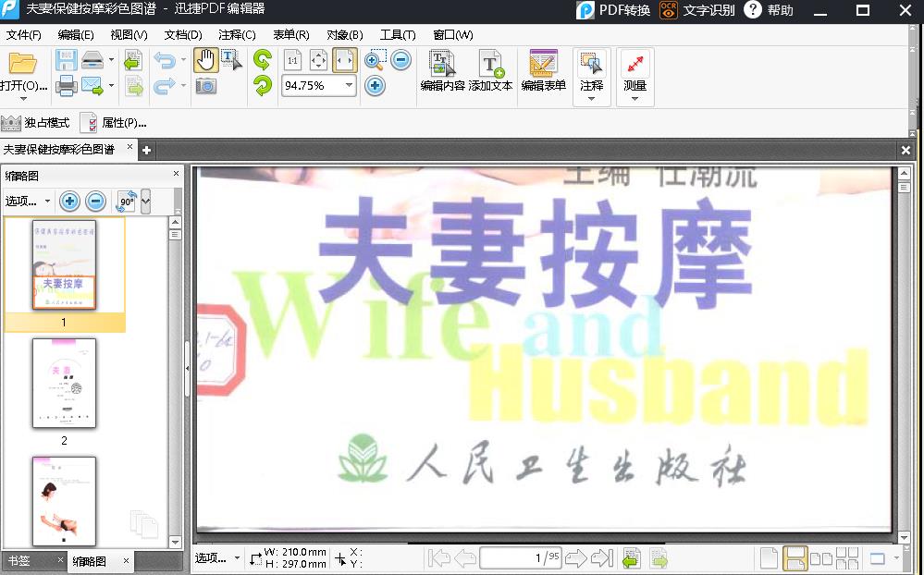Click the exclusive mode (独占模式) button
Image resolution: width=924 pixels, height=575 pixels.
(x=35, y=123)
